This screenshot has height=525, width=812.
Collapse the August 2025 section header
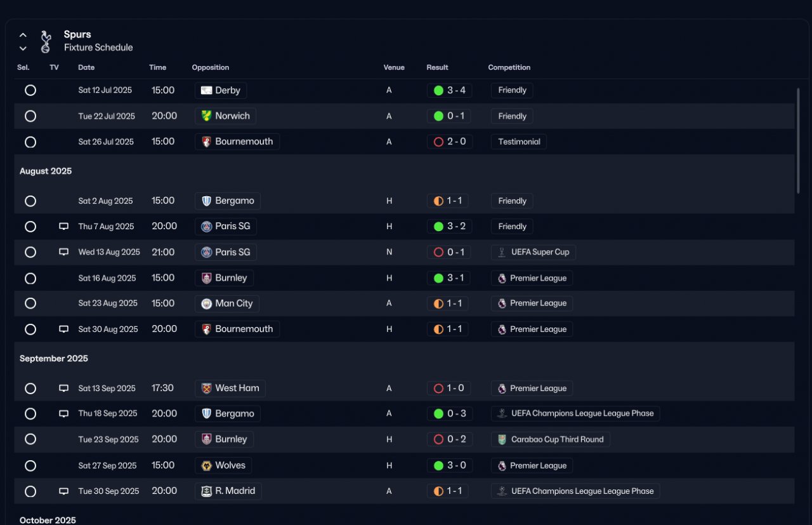tap(46, 171)
